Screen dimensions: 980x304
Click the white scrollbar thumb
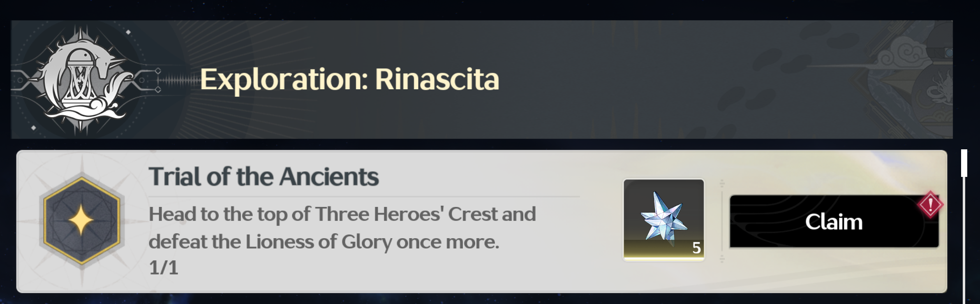(x=964, y=163)
